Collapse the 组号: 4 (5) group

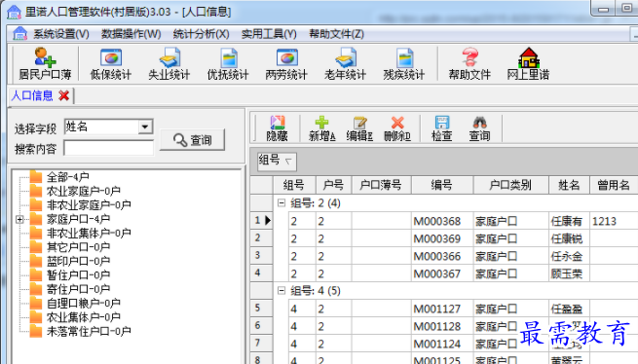[x=281, y=290]
